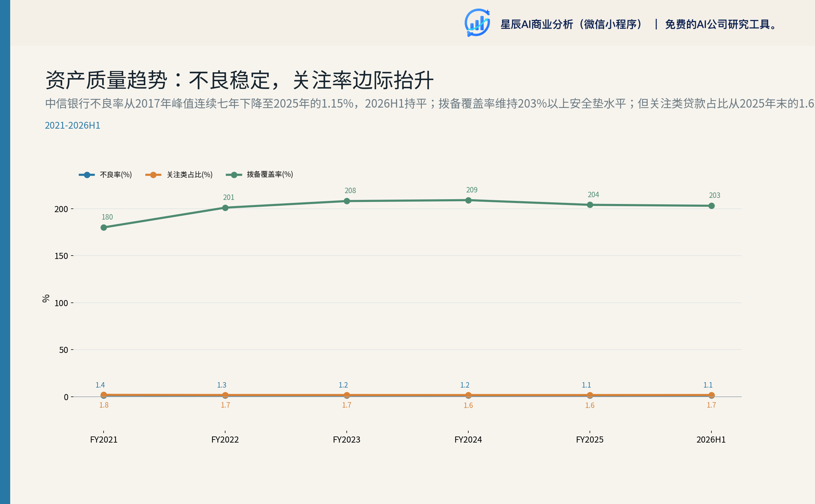Viewport: 815px width, 504px height.
Task: Click the orange label 1.7 at FY2022
Action: pos(225,405)
